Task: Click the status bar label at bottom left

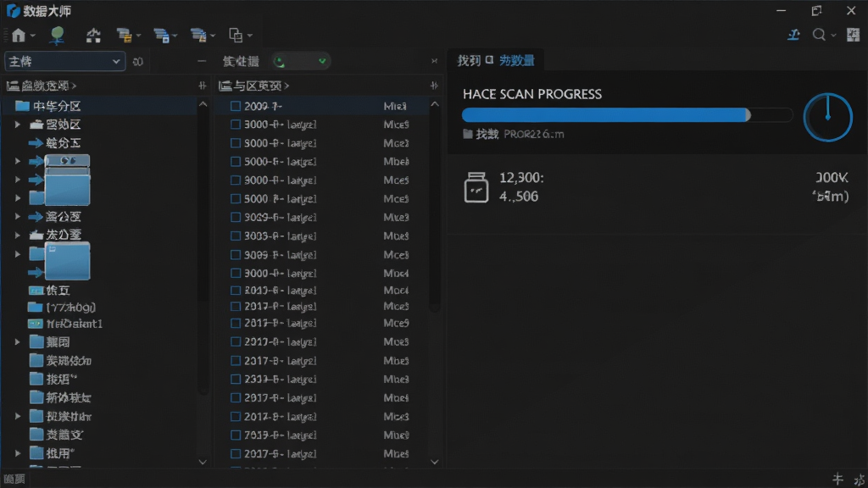Action: pyautogui.click(x=14, y=480)
